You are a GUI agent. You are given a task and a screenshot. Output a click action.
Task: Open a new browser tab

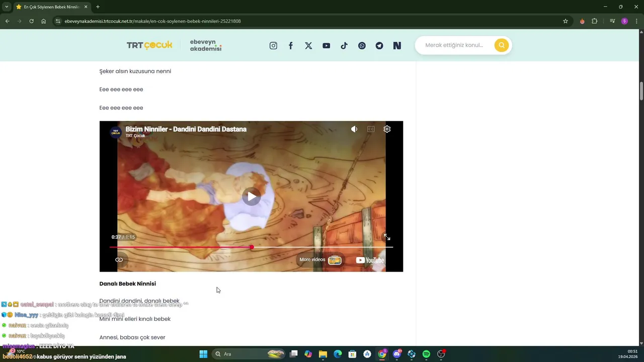(x=98, y=7)
